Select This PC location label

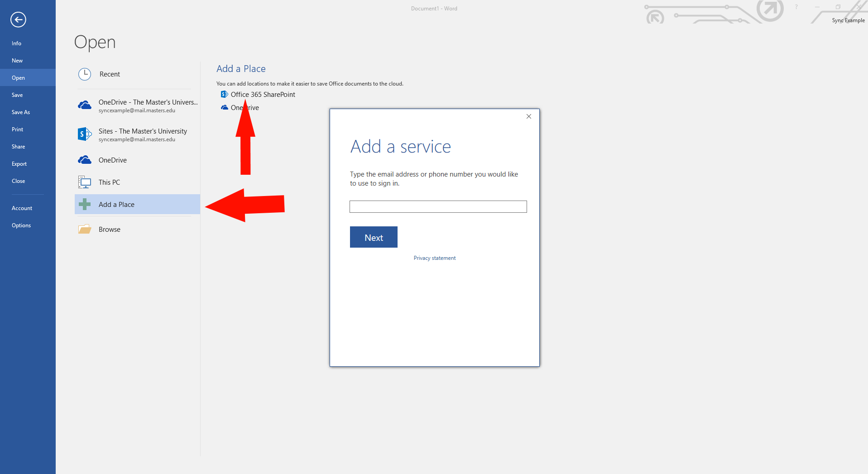point(109,182)
